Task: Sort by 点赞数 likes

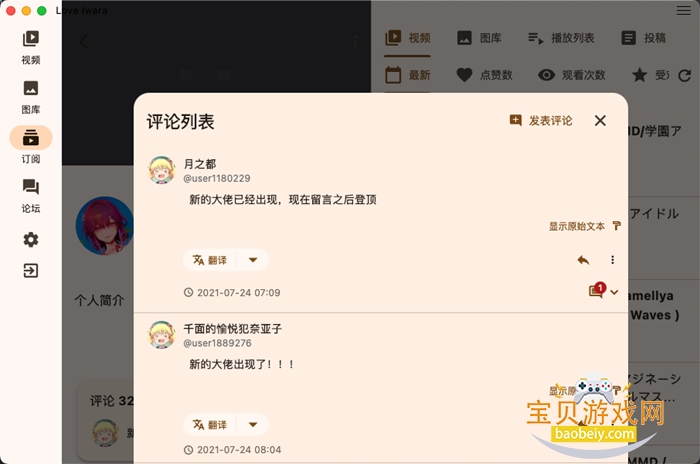Action: pyautogui.click(x=484, y=75)
